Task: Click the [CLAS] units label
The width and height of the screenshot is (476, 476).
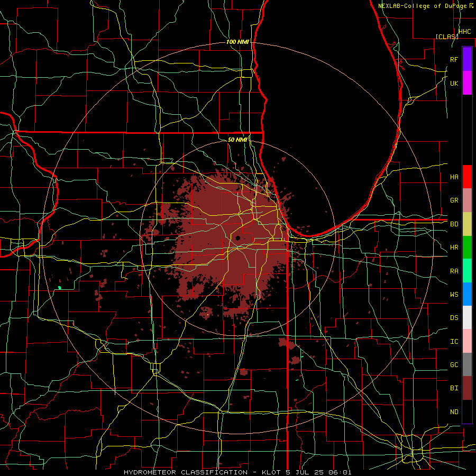Action: [x=447, y=36]
